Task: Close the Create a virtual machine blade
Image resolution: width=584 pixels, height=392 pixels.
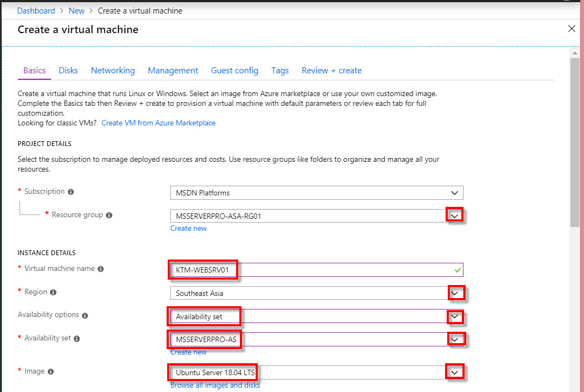Action: (572, 28)
